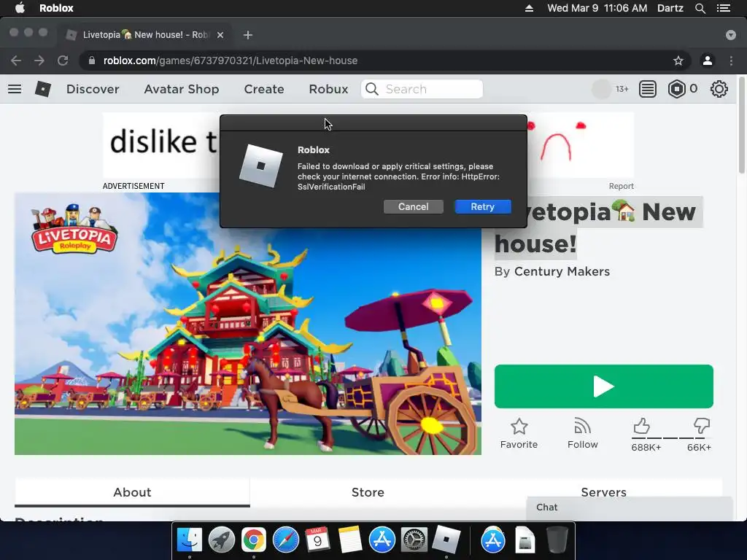Click Dartz user name in menu bar
Image resolution: width=747 pixels, height=560 pixels.
click(x=670, y=8)
